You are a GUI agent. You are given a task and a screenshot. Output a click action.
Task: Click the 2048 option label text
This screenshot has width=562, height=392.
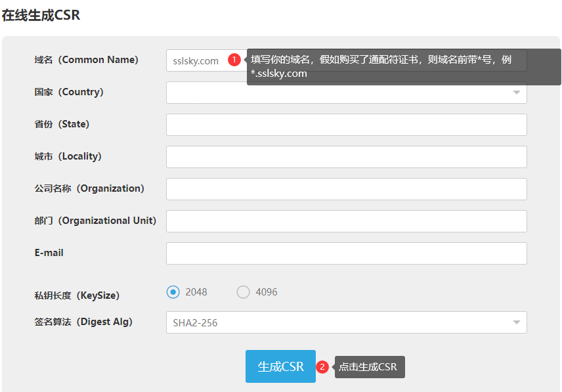(196, 292)
